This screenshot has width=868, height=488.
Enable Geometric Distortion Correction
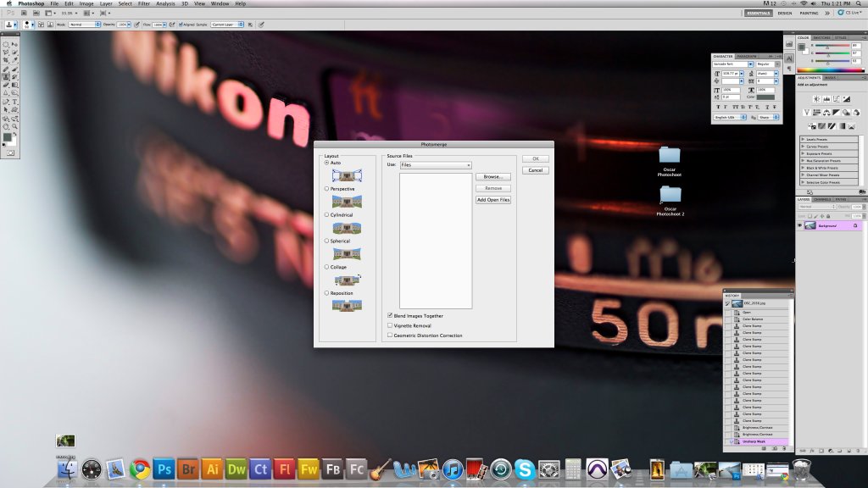click(390, 335)
